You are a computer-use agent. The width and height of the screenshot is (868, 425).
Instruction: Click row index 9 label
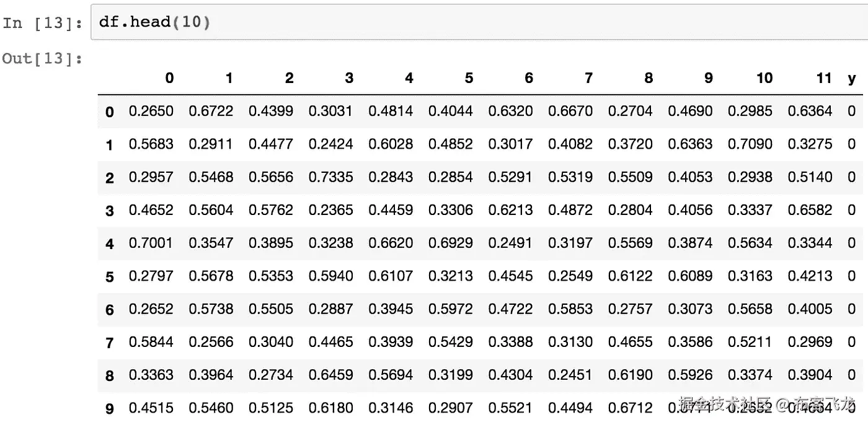(x=110, y=408)
